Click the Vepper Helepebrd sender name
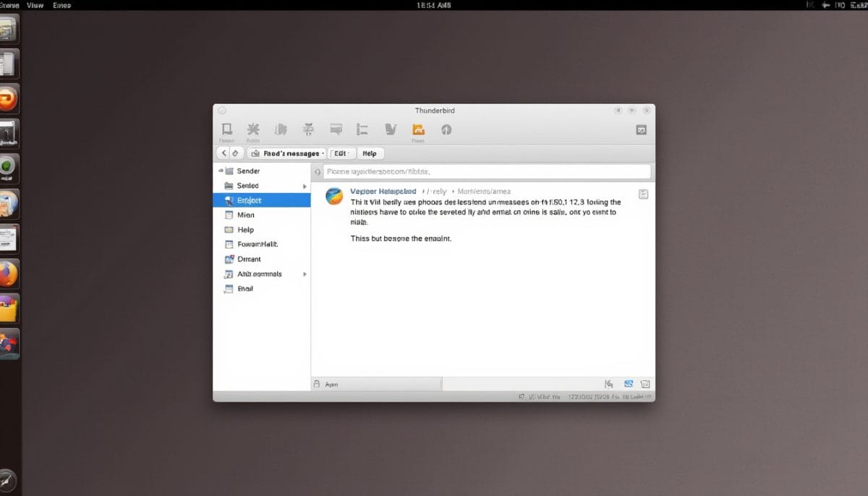Image resolution: width=868 pixels, height=496 pixels. point(383,192)
